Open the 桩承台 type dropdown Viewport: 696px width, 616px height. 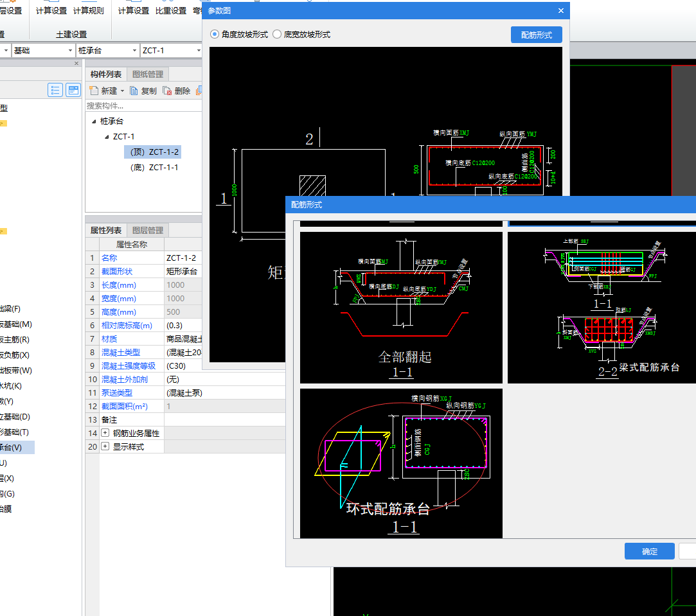tap(134, 51)
